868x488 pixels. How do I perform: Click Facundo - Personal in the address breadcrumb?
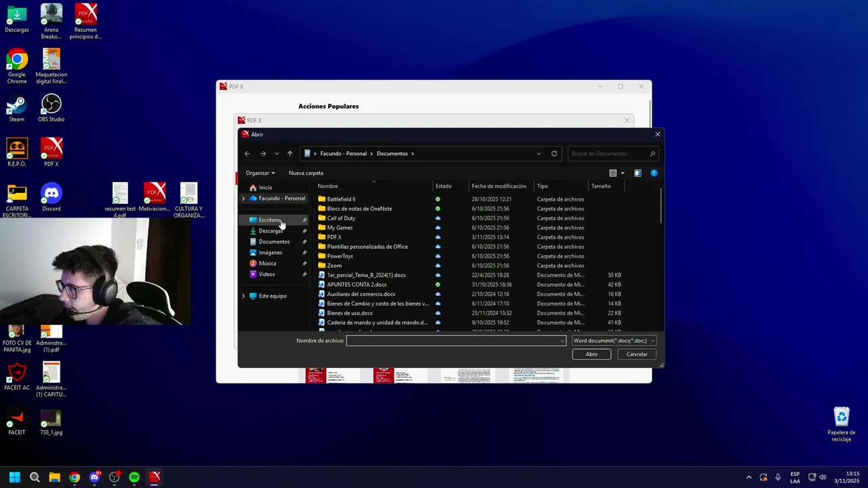pos(343,154)
